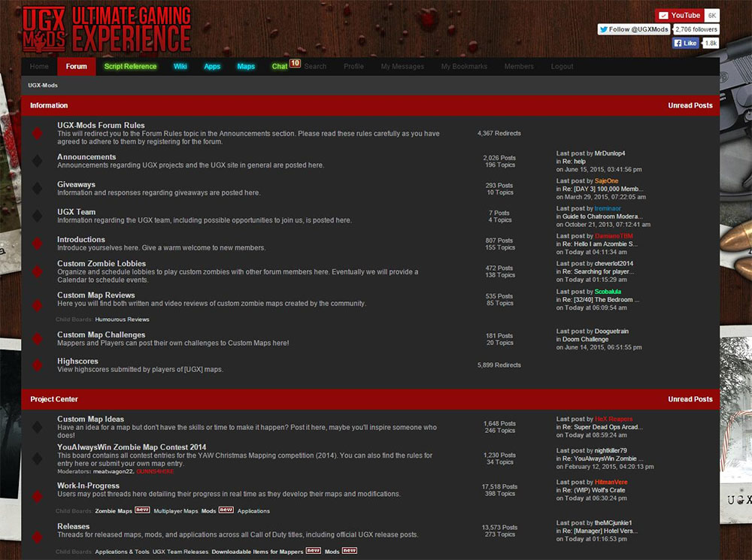The image size is (752, 560).
Task: Open last post Re: Doom Challenge
Action: point(585,340)
